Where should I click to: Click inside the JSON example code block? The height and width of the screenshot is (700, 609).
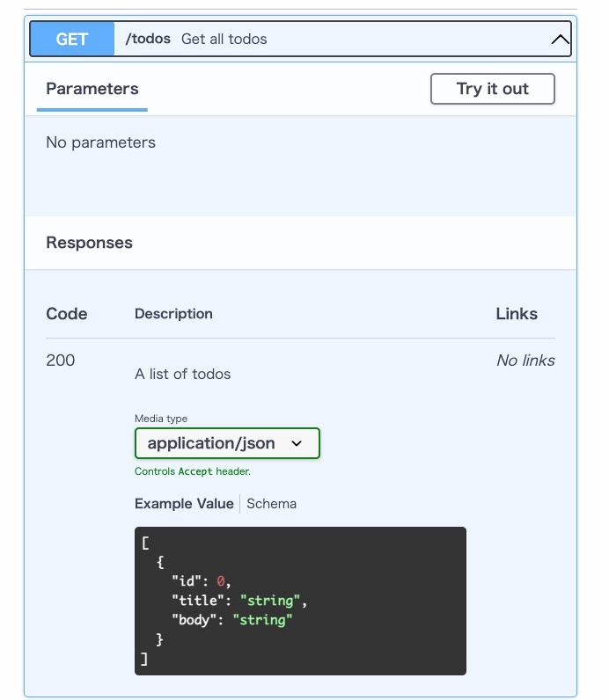(x=300, y=601)
